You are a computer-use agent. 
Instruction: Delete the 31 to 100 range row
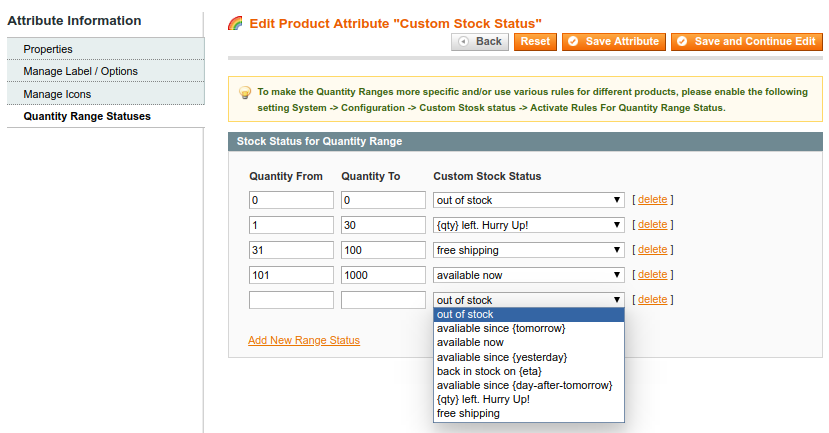click(x=652, y=250)
